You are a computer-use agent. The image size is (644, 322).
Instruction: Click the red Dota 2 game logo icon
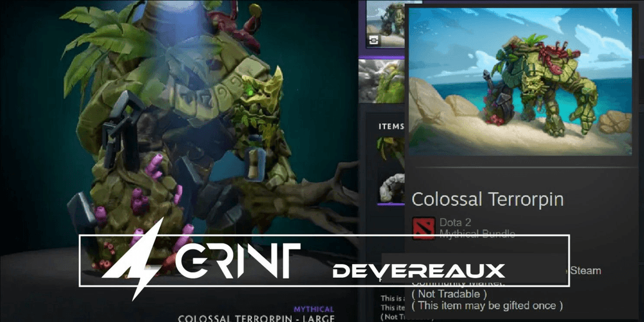423,228
